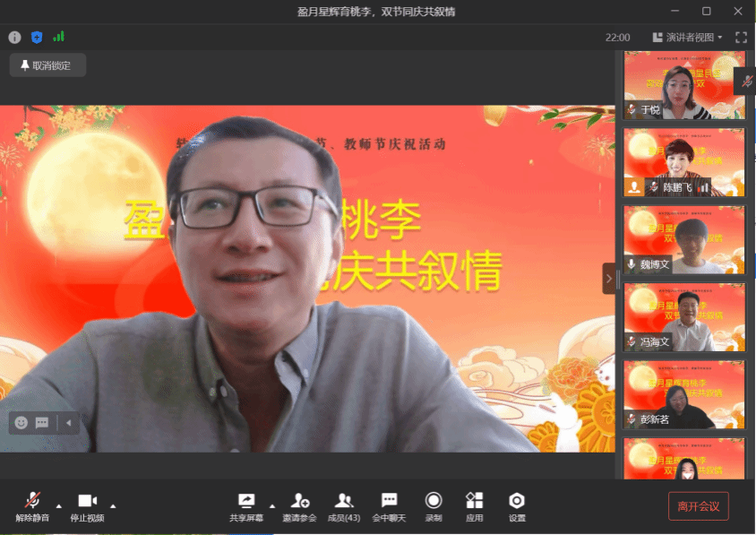
Task: Expand audio options arrow beside 解除静音
Action: (59, 505)
